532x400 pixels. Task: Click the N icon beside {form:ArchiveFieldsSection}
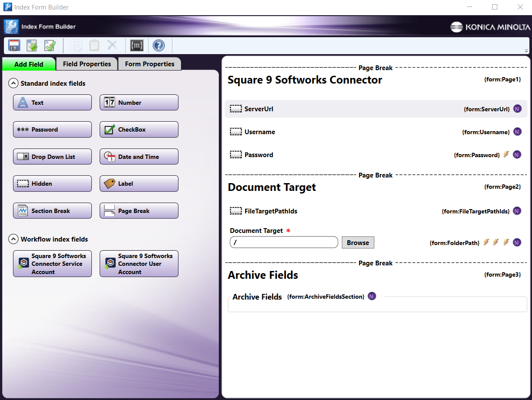pyautogui.click(x=372, y=296)
